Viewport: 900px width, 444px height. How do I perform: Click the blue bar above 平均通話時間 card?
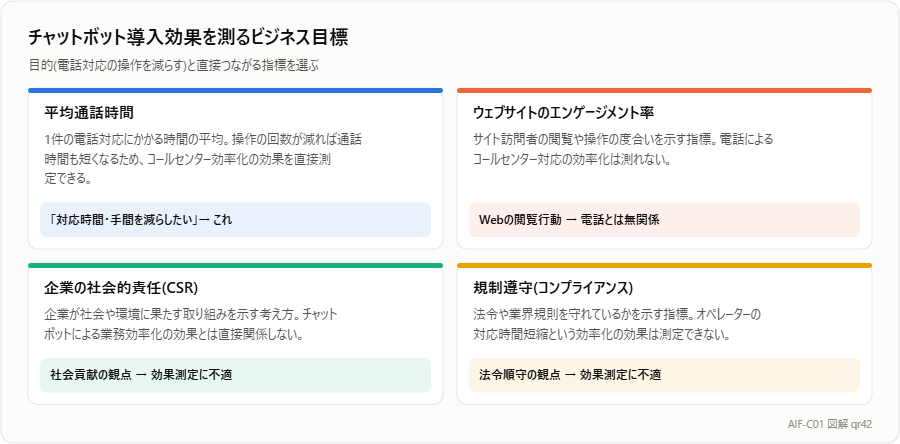pos(235,91)
